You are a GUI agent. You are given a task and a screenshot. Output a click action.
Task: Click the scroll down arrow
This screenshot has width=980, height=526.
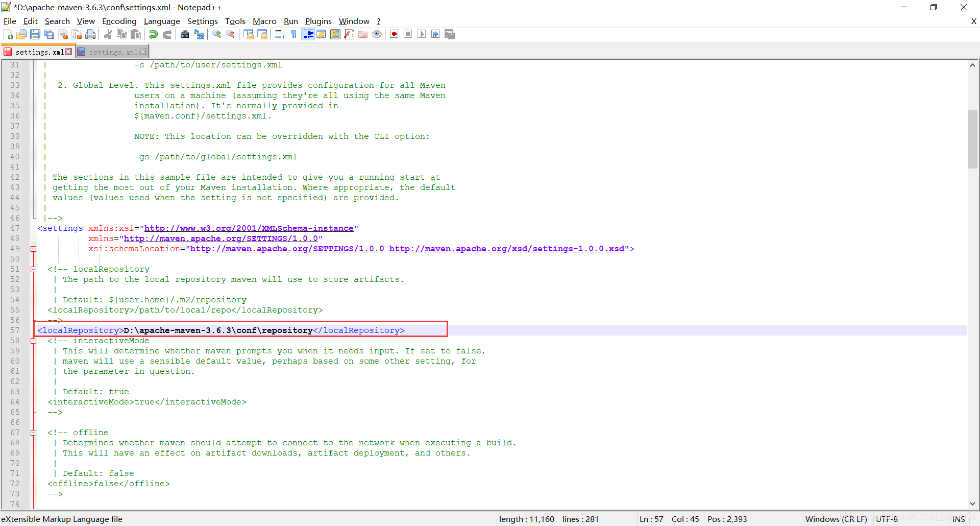coord(972,504)
